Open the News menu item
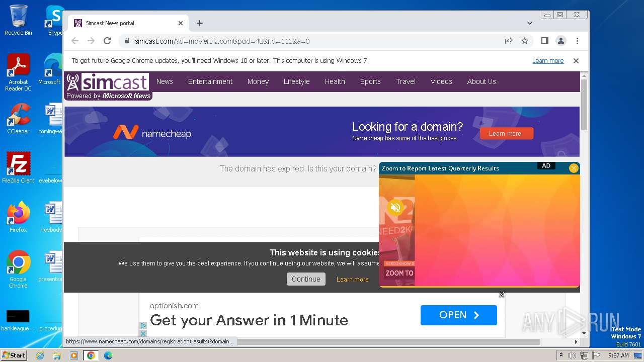 pyautogui.click(x=165, y=81)
